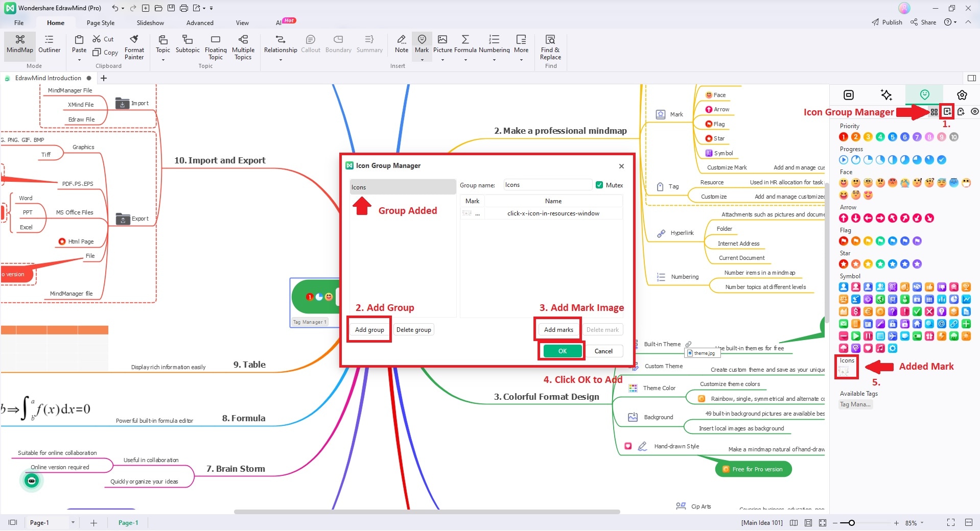Add a Floating Topic
This screenshot has height=531, width=980.
(x=216, y=47)
